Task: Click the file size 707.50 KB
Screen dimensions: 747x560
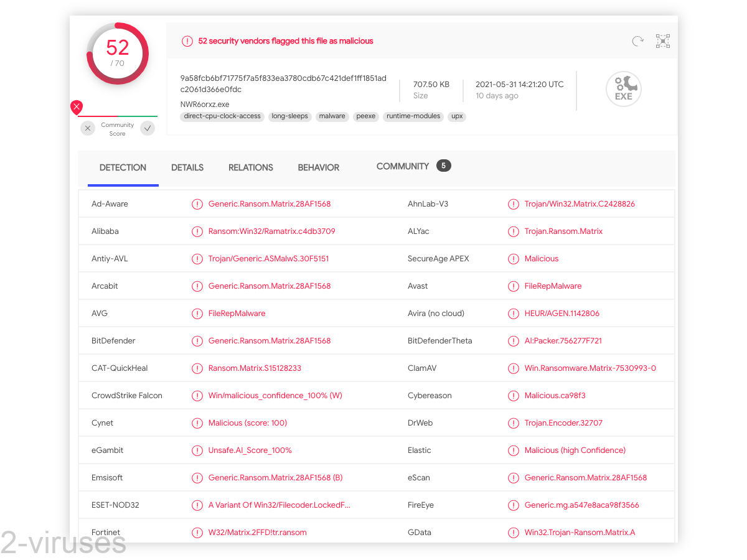Action: [x=431, y=85]
